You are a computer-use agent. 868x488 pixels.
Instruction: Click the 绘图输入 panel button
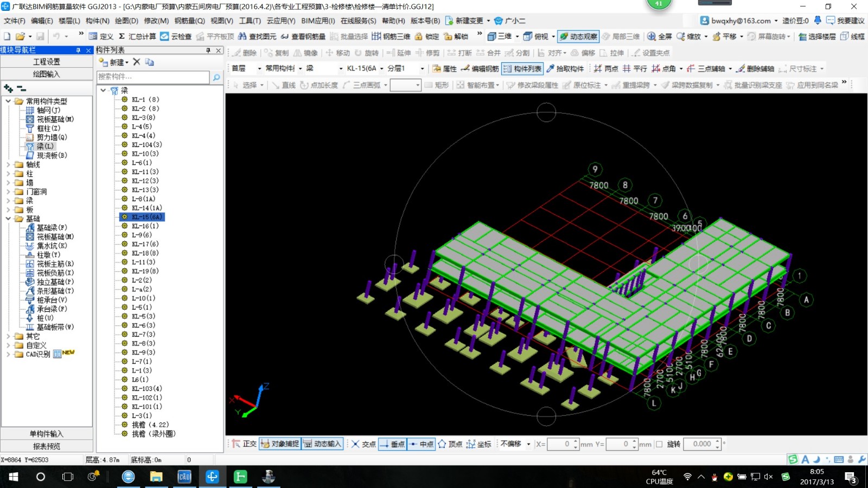[x=47, y=74]
